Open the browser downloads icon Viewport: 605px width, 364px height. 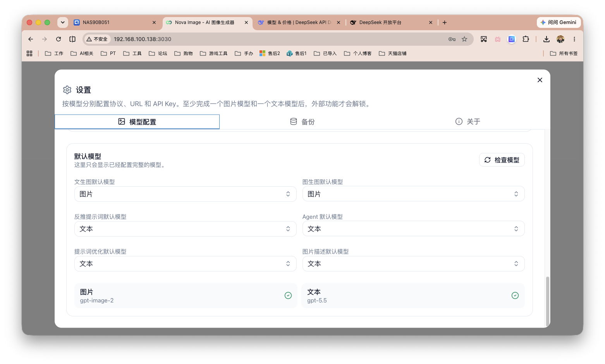coord(547,39)
